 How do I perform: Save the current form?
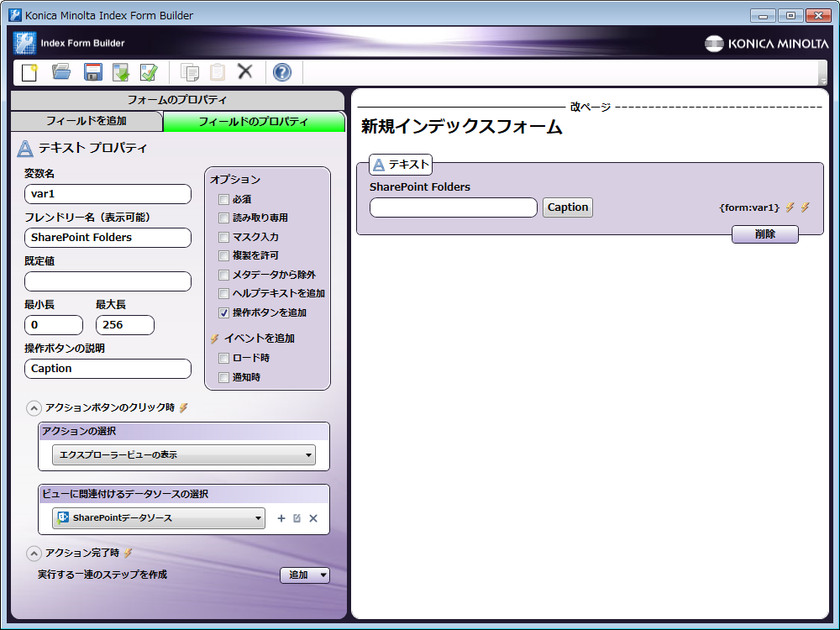(x=92, y=72)
